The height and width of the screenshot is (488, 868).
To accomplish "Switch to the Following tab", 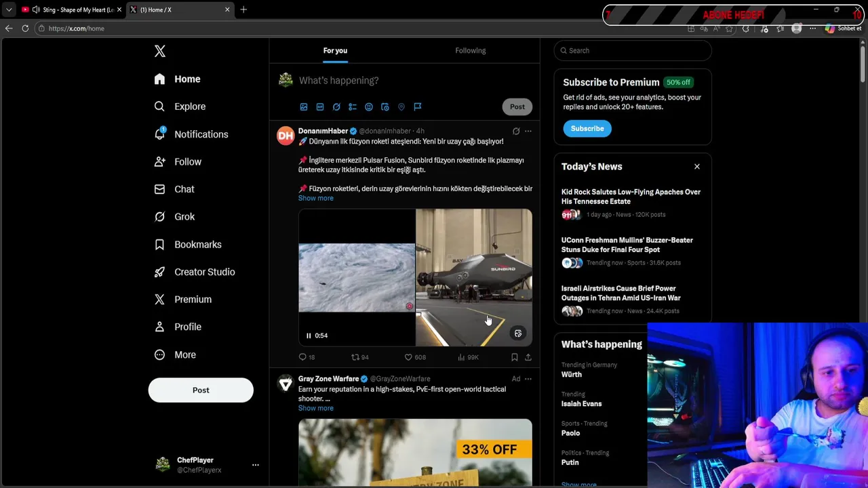I will 471,51.
